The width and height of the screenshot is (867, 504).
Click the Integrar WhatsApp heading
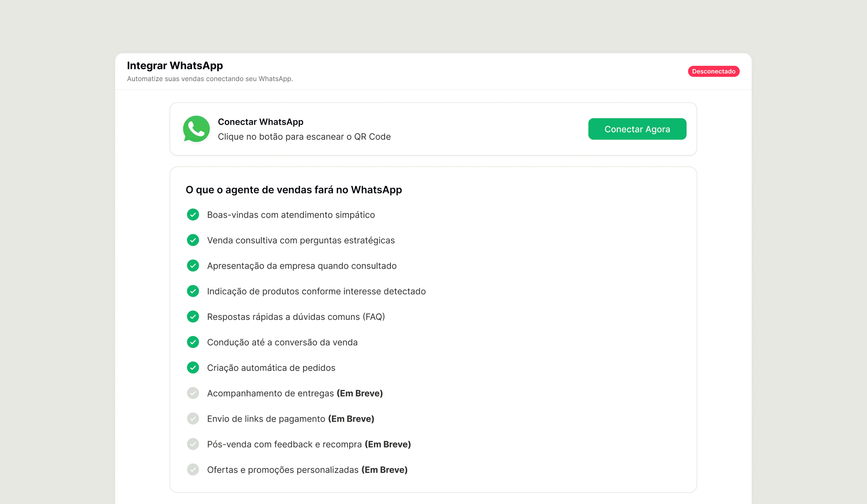point(175,65)
